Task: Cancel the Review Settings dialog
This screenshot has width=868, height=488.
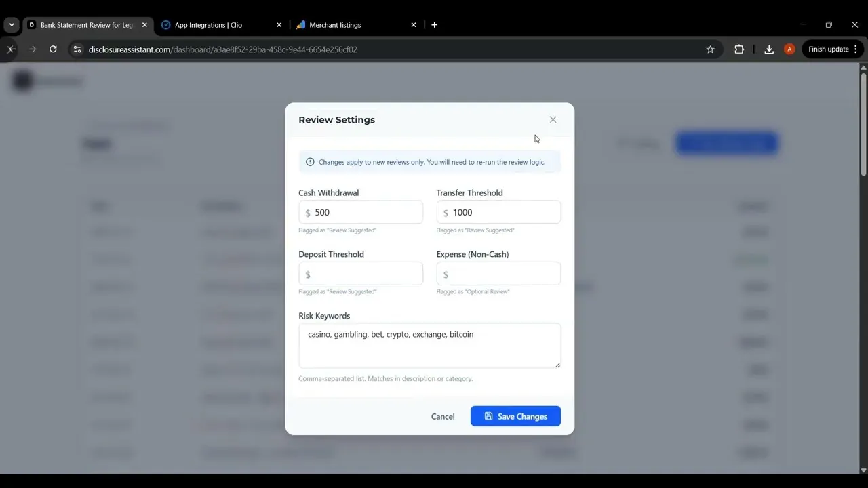Action: click(443, 416)
